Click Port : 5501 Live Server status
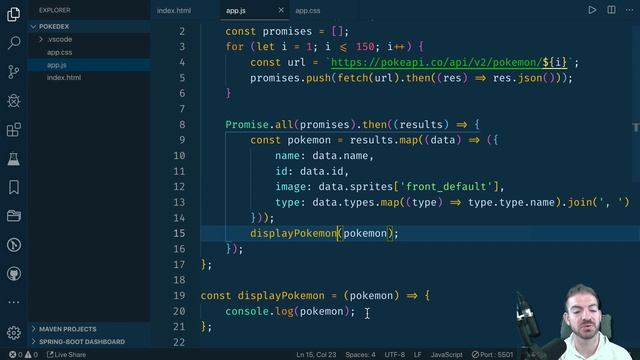This screenshot has width=640, height=360. click(492, 355)
